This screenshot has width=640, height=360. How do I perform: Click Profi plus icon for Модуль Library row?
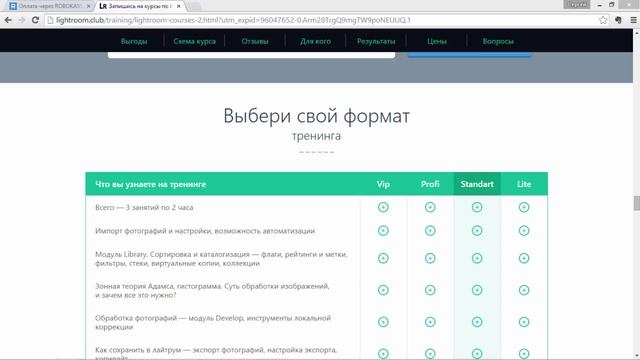tap(430, 258)
